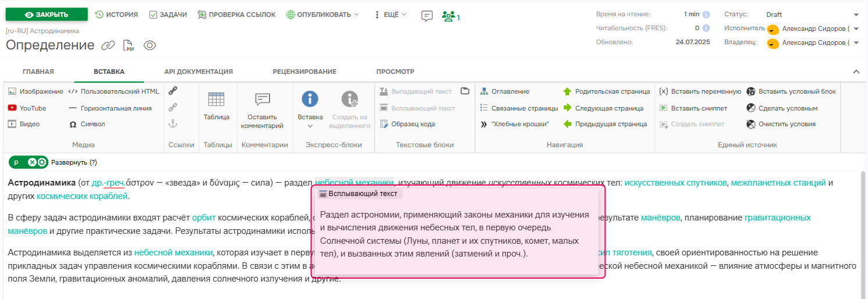
Task: Collapse the ribbon with the chevron
Action: click(856, 72)
